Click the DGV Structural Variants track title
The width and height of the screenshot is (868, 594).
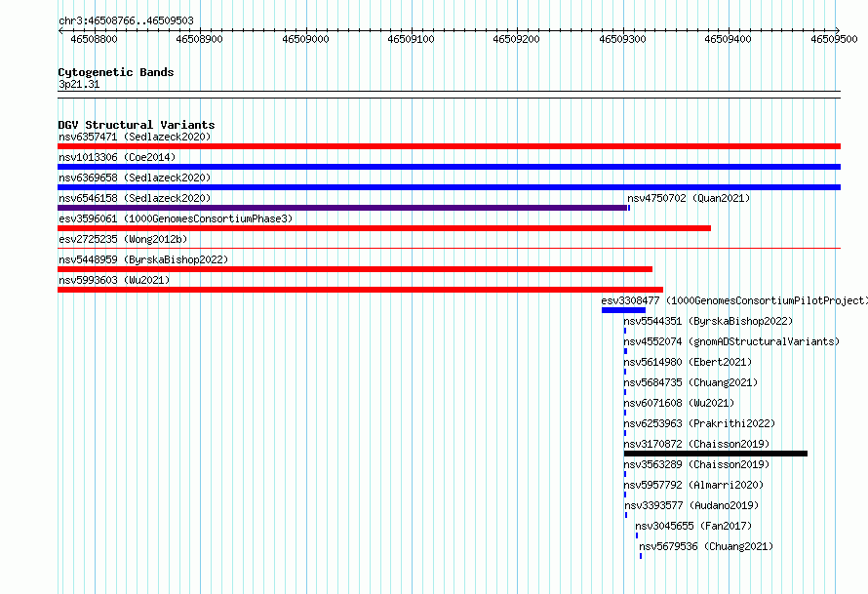click(137, 125)
